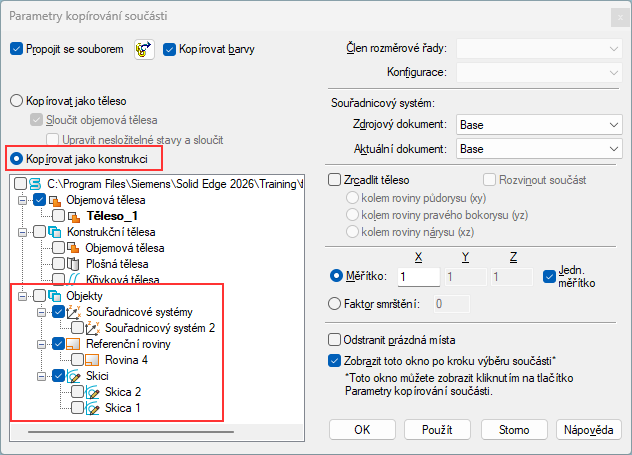Click the color options icon beside Propojit se souborem
Image resolution: width=632 pixels, height=455 pixels.
[x=144, y=49]
